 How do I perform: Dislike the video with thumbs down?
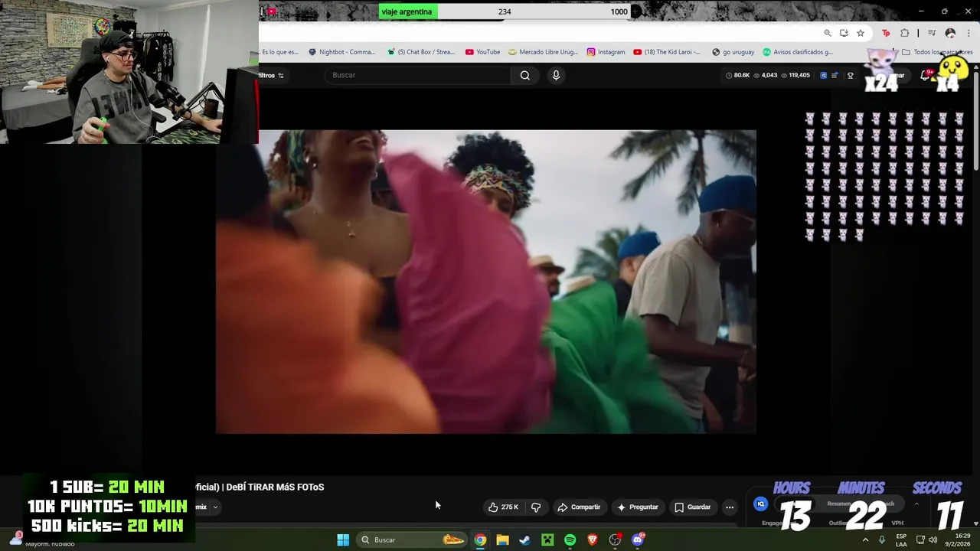536,507
